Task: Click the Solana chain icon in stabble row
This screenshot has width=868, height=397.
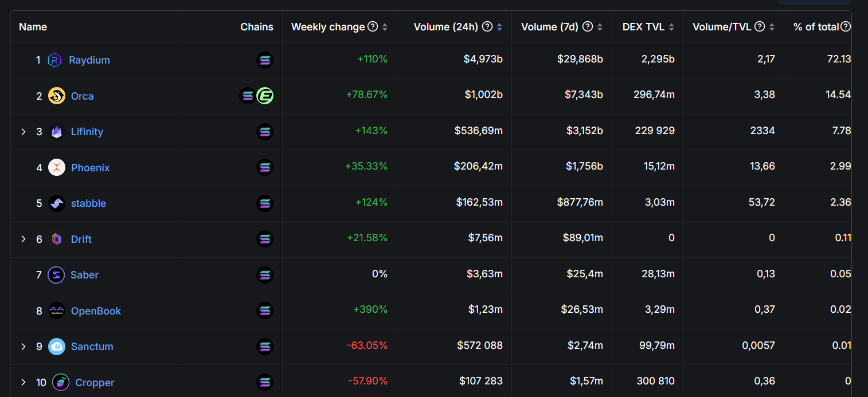Action: (x=265, y=203)
